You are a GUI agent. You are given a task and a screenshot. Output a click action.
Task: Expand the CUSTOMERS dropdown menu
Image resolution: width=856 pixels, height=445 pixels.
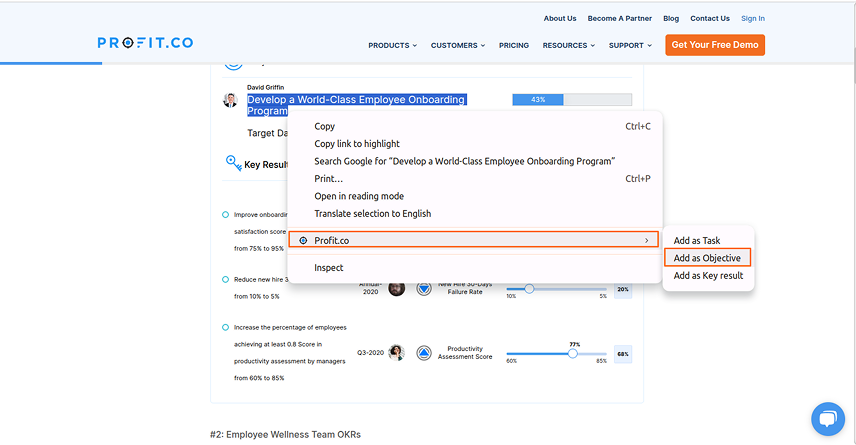(x=458, y=45)
